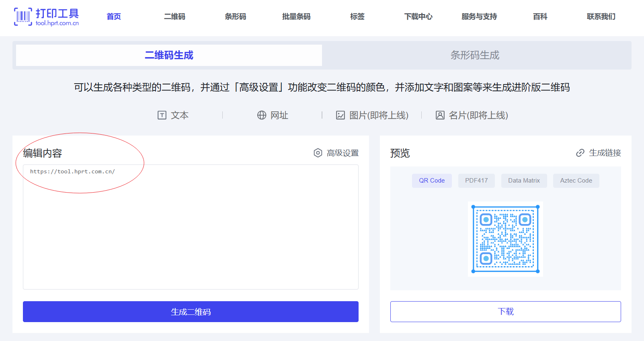Select the 图片(即将上线) content type
The width and height of the screenshot is (644, 341).
coord(372,115)
